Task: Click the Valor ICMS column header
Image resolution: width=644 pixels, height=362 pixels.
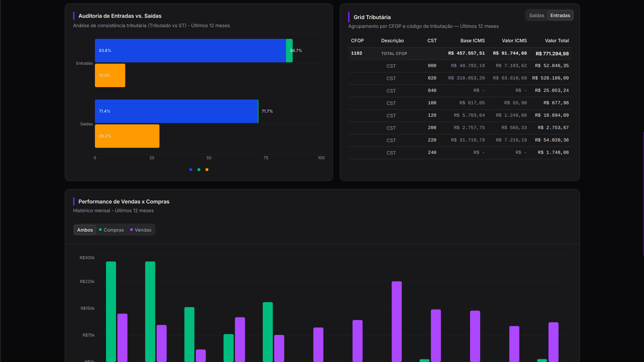Action: click(x=514, y=41)
